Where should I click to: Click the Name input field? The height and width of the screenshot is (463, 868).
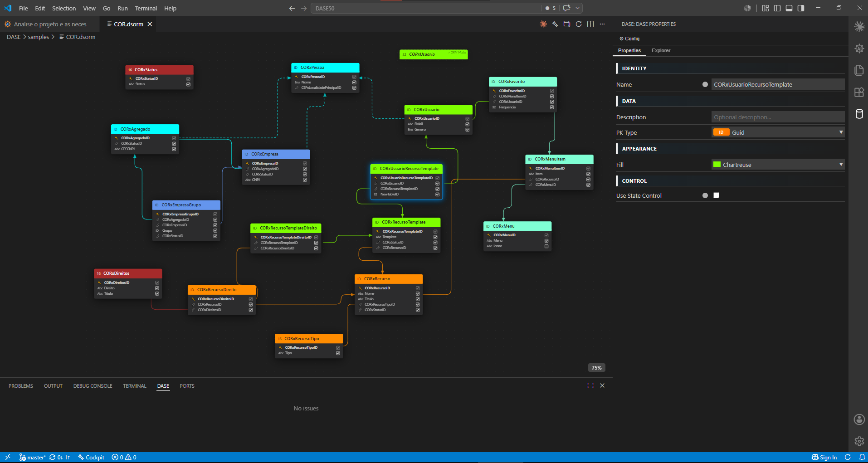[x=778, y=84]
